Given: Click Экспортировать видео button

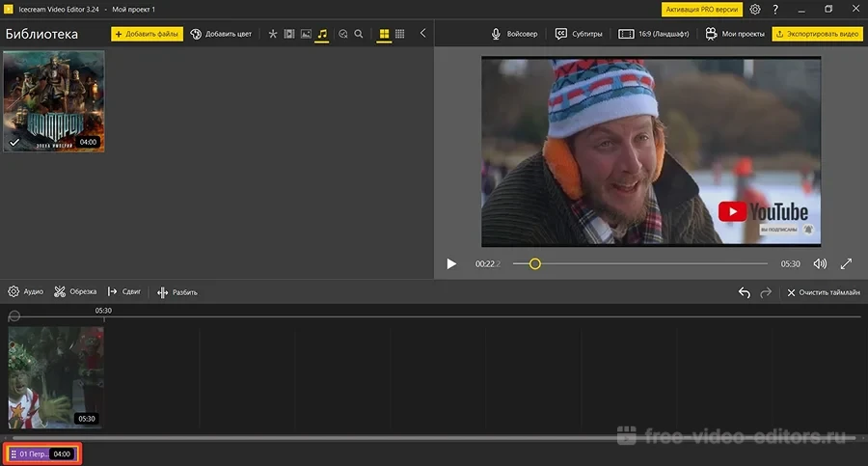Looking at the screenshot, I should click(x=818, y=34).
